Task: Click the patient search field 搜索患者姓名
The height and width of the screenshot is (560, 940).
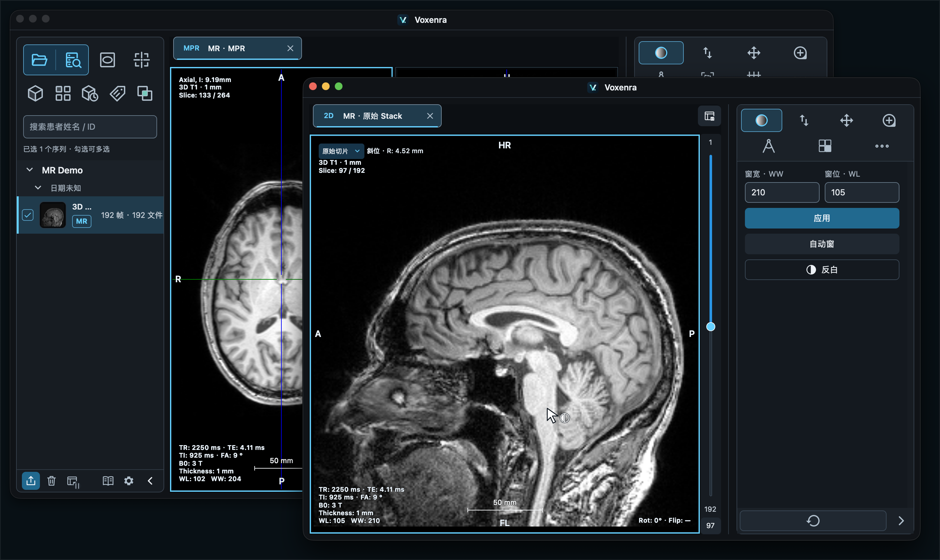Action: tap(90, 127)
